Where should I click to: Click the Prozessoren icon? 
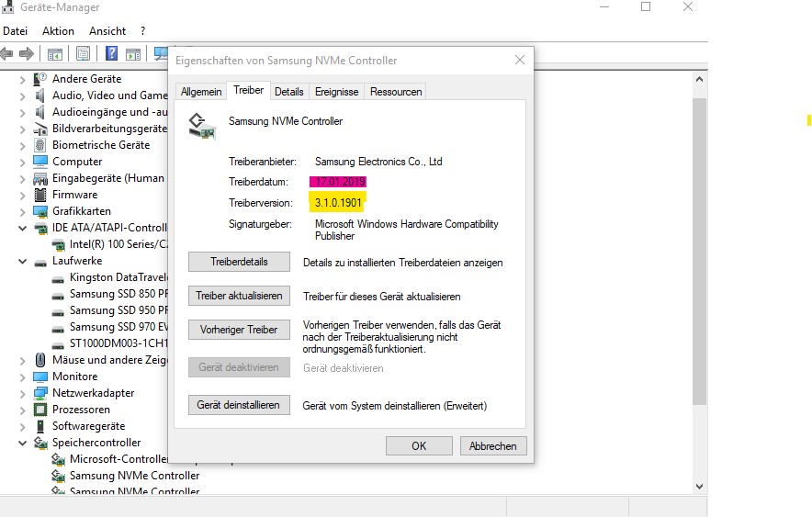point(40,410)
